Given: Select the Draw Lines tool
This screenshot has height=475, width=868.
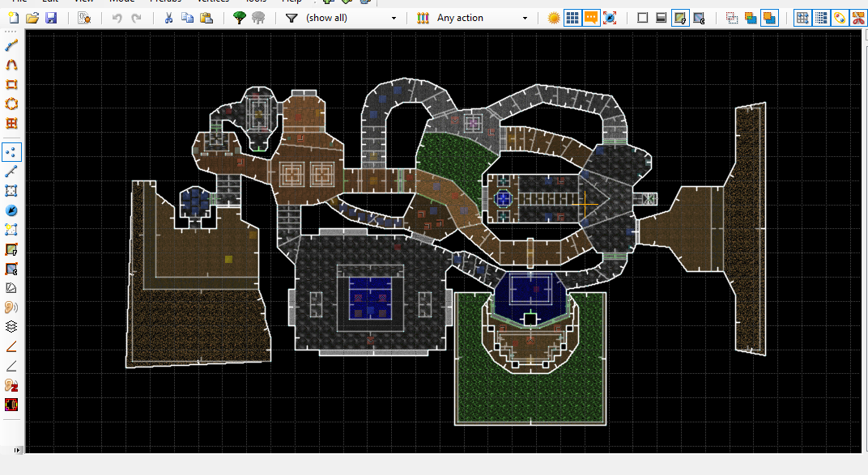Looking at the screenshot, I should (x=11, y=45).
